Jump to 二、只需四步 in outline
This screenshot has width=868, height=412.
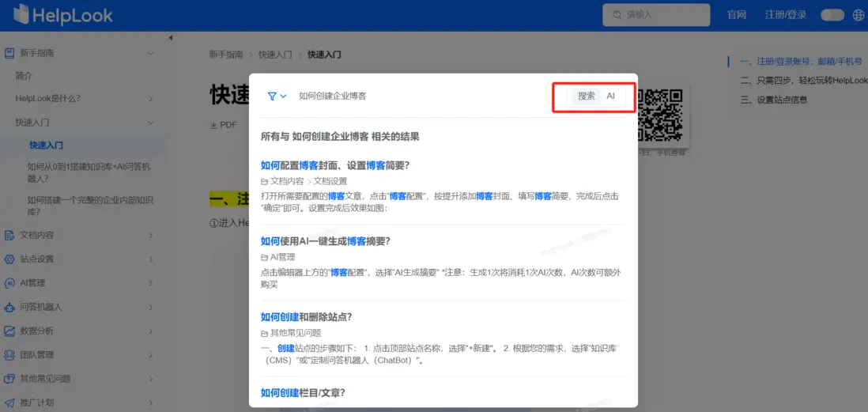pyautogui.click(x=804, y=81)
